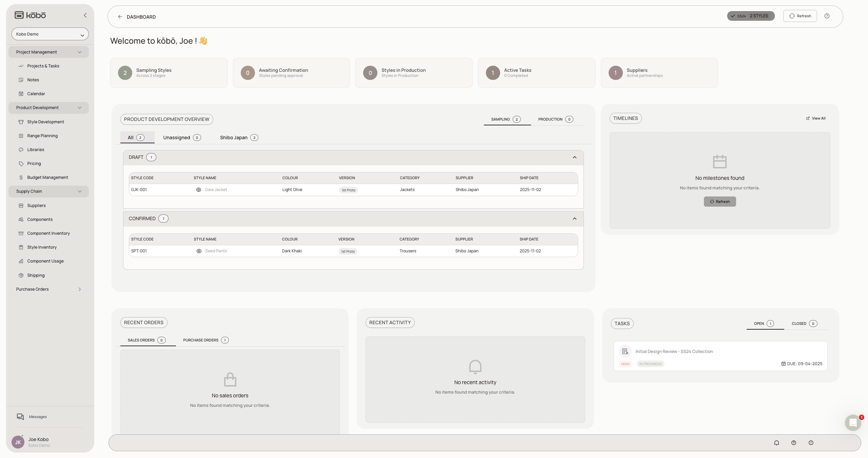Open the chat widget bubble with red badge
Viewport: 868px width, 458px height.
[853, 422]
